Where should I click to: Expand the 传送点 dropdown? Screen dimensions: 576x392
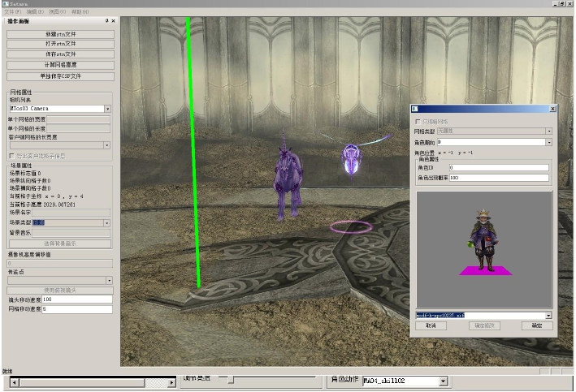(109, 281)
